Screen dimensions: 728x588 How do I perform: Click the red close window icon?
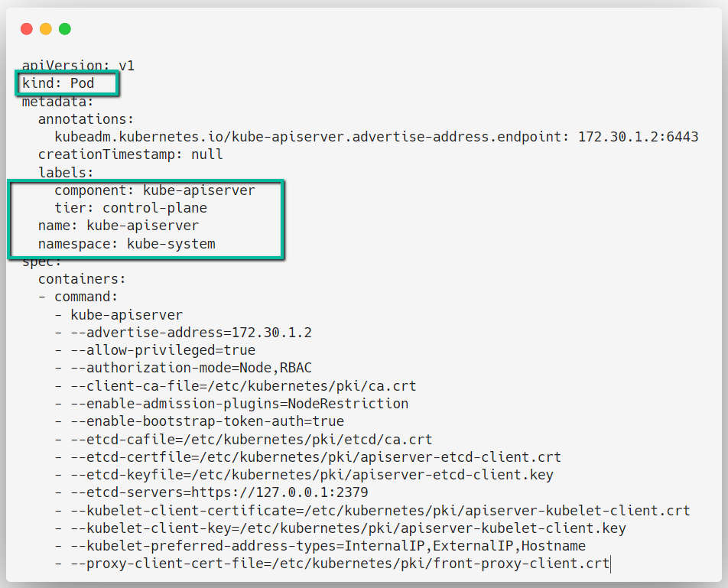(x=27, y=28)
